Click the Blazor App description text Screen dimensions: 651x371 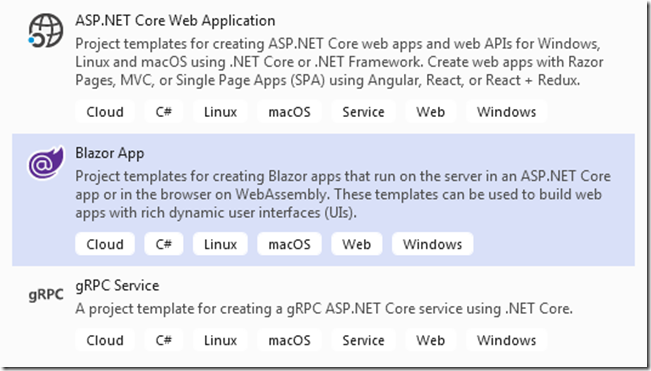click(x=343, y=194)
